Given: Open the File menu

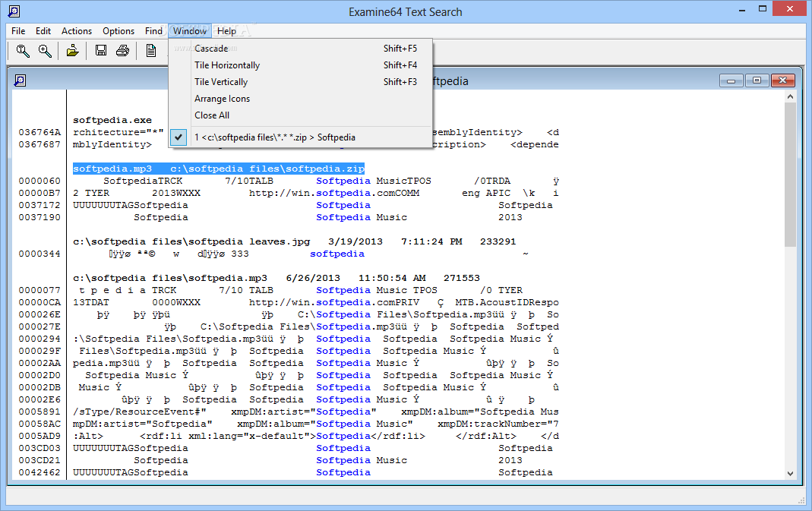Looking at the screenshot, I should [x=18, y=31].
